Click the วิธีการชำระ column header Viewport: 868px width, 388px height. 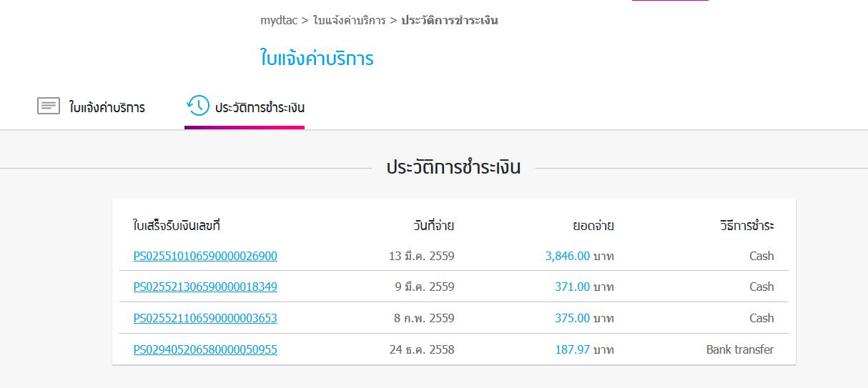click(x=746, y=226)
